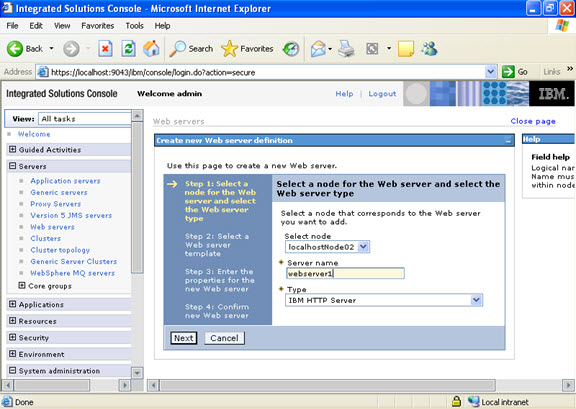Open the Favorites menu in menu bar
The image size is (576, 409).
coord(98,26)
